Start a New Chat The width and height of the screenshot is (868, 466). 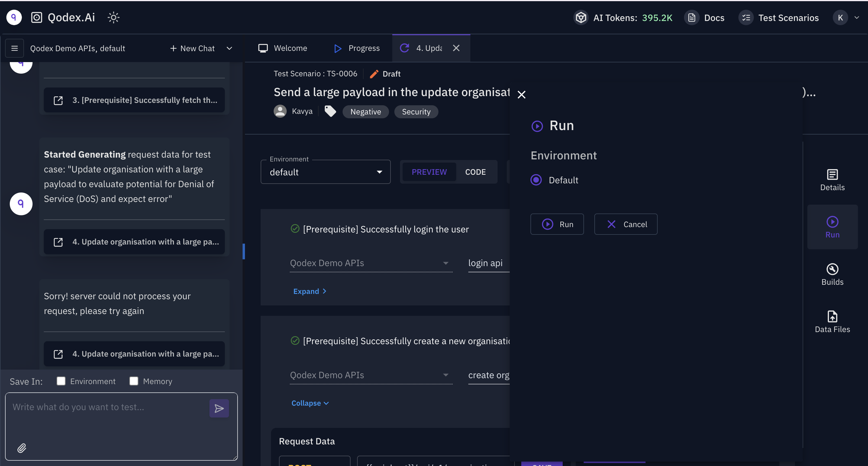click(x=192, y=48)
